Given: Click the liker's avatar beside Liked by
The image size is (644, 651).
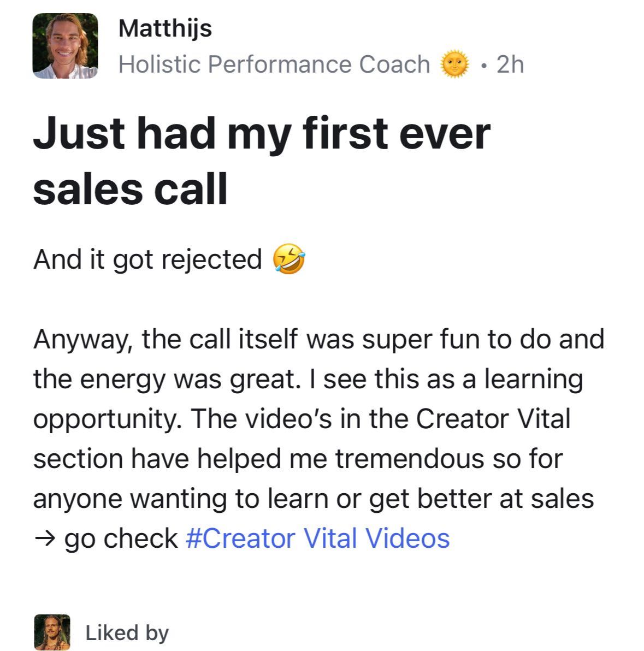Looking at the screenshot, I should 52,632.
